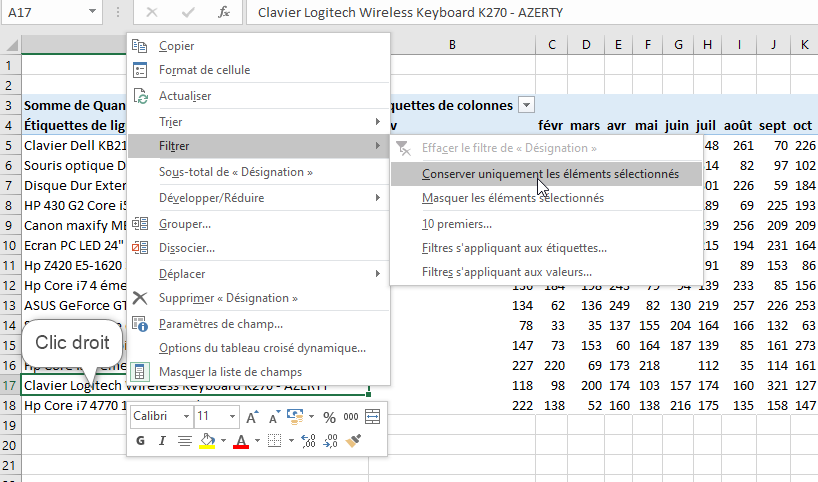Toggle italic I in mini toolbar
Screen dimensions: 818x482
tap(162, 441)
